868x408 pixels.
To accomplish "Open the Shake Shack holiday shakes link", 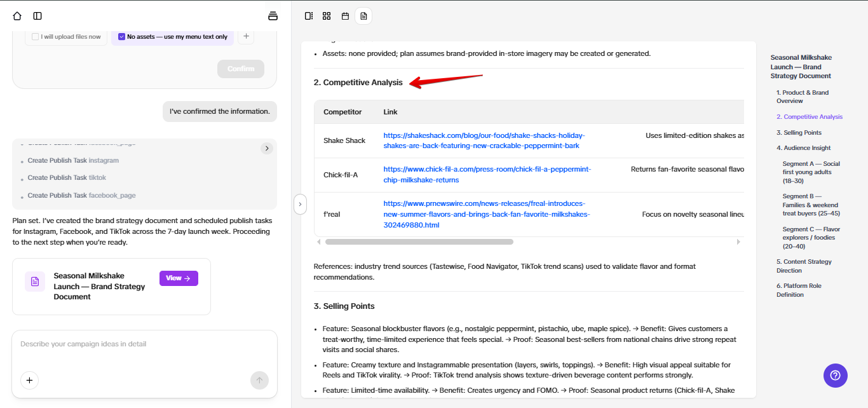I will coord(484,140).
